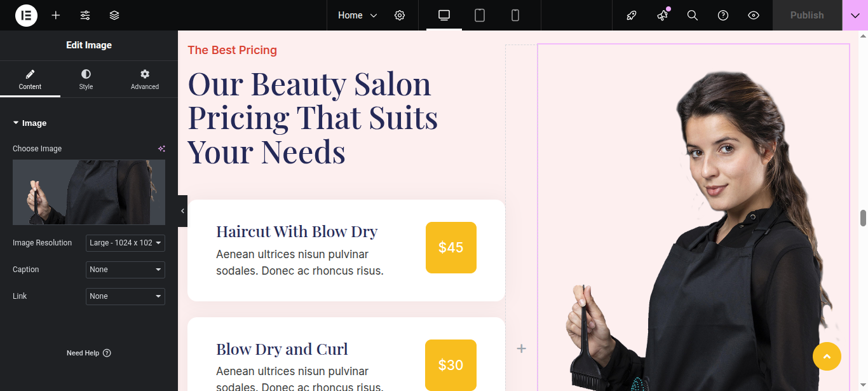The width and height of the screenshot is (868, 391).
Task: Open the Structure layers icon
Action: point(114,15)
